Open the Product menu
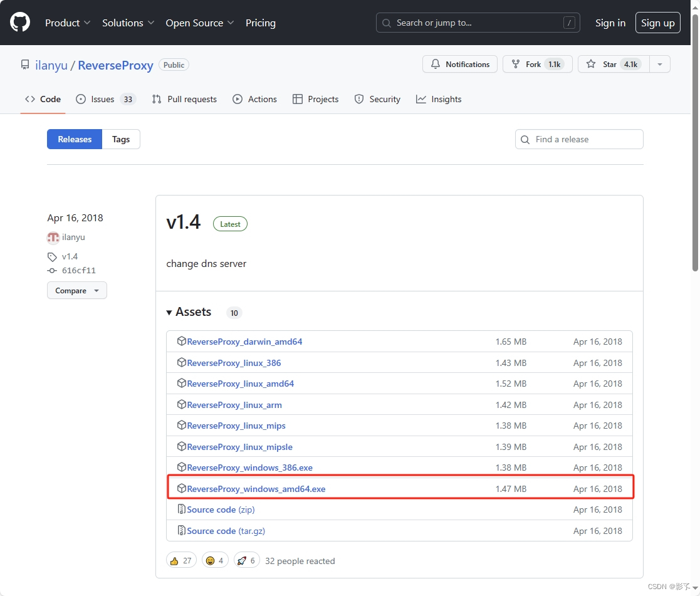 [x=68, y=23]
